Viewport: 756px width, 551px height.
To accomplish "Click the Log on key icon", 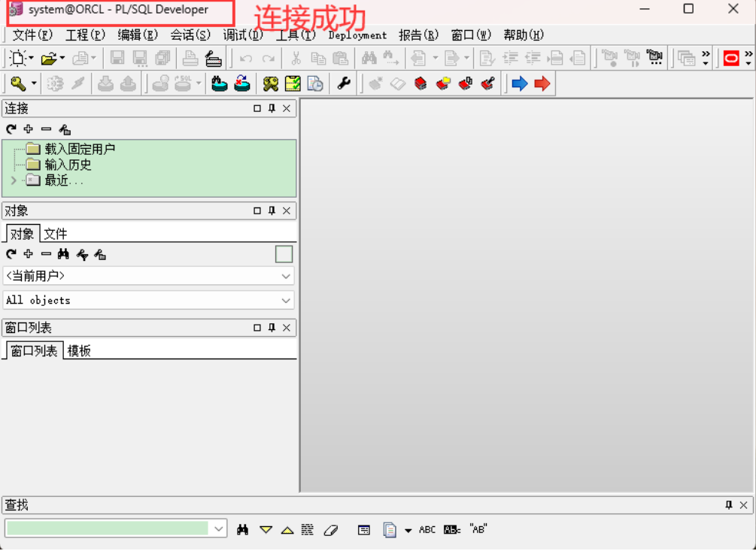I will (17, 83).
